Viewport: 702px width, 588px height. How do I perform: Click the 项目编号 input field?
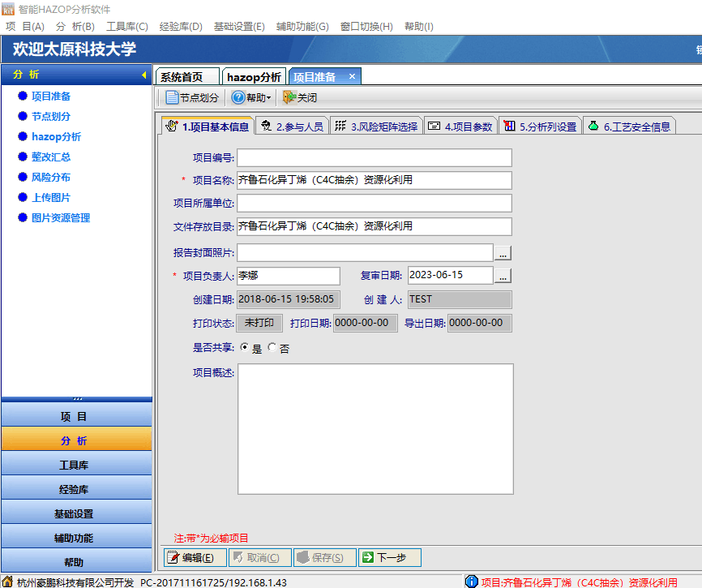[x=375, y=157]
